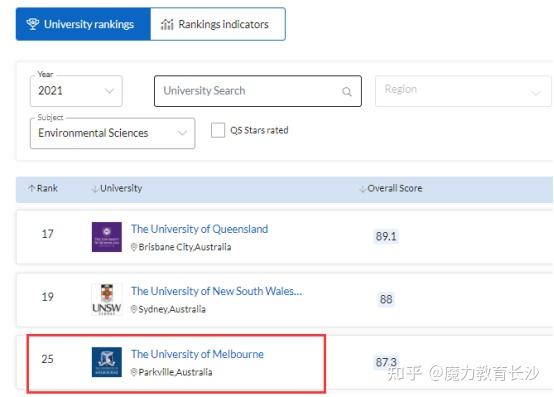Viewport: 554px width, 397px height.
Task: Open The University of Queensland link
Action: pyautogui.click(x=200, y=229)
